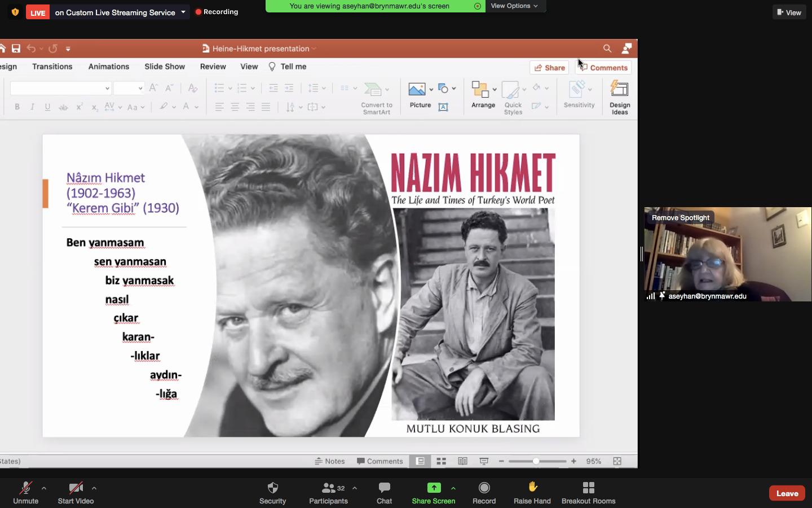
Task: Toggle Raise Hand in Zoom
Action: [532, 493]
